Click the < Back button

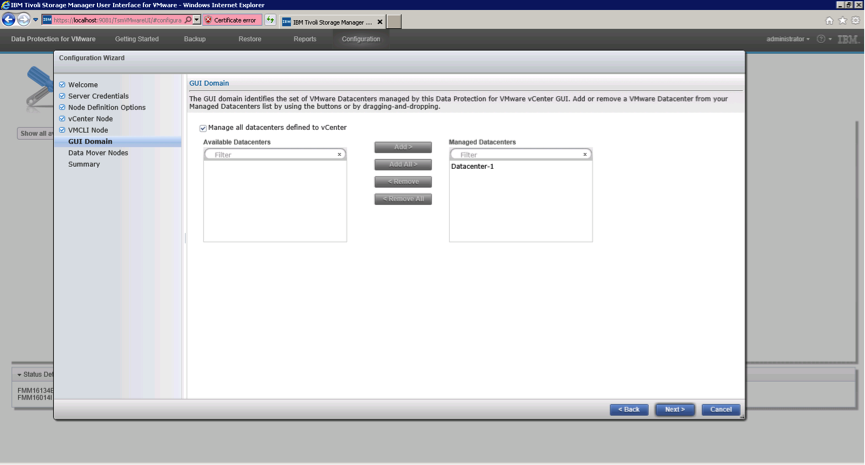coord(629,410)
